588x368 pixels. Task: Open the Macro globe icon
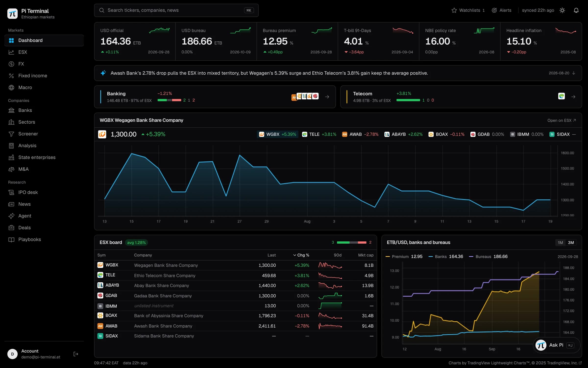click(11, 88)
